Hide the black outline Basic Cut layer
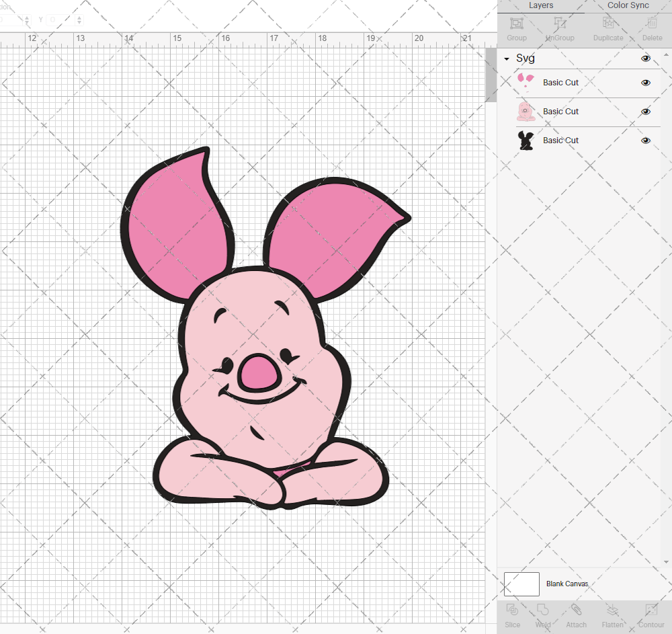Viewport: 672px width, 634px height. coord(645,140)
